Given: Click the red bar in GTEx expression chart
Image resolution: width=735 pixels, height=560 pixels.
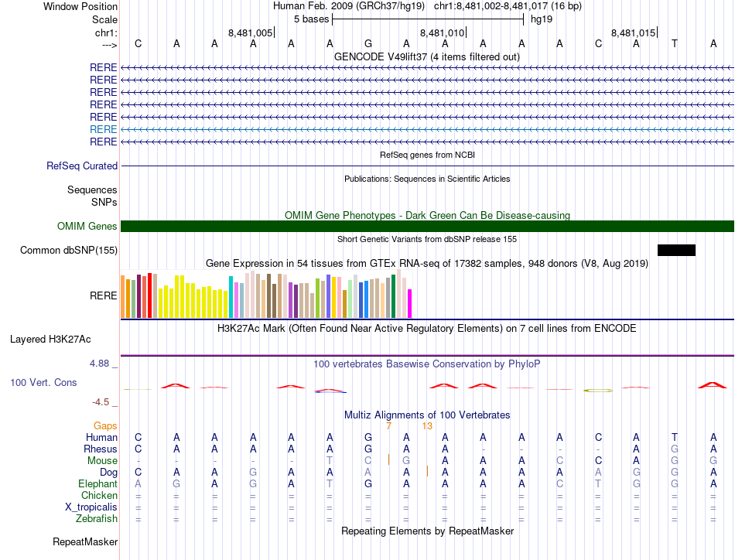Looking at the screenshot, I should point(149,295).
